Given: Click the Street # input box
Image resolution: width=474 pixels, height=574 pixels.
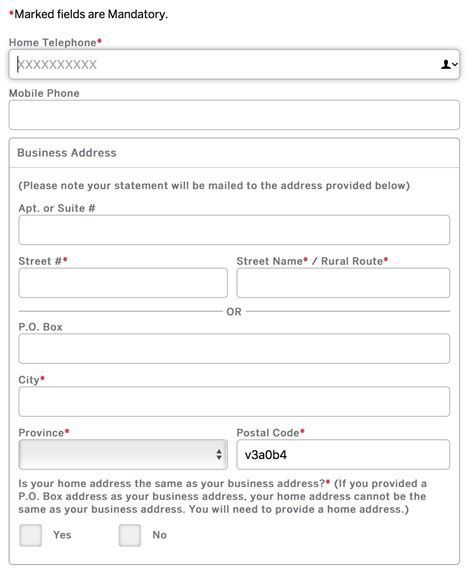Looking at the screenshot, I should click(x=123, y=283).
